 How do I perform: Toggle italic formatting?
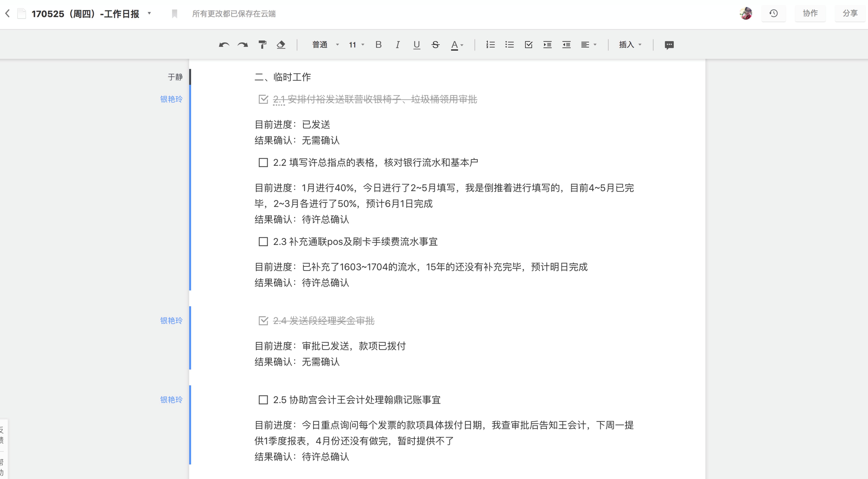(398, 44)
